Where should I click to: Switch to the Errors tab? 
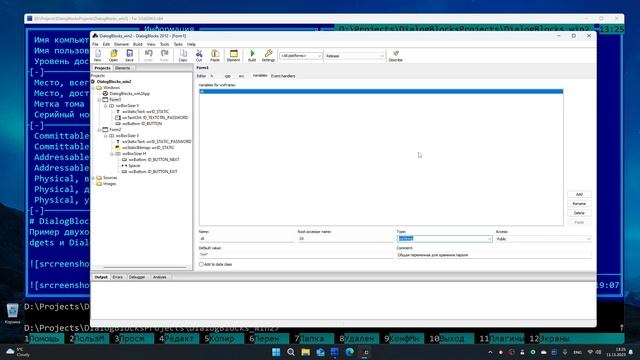coord(118,277)
